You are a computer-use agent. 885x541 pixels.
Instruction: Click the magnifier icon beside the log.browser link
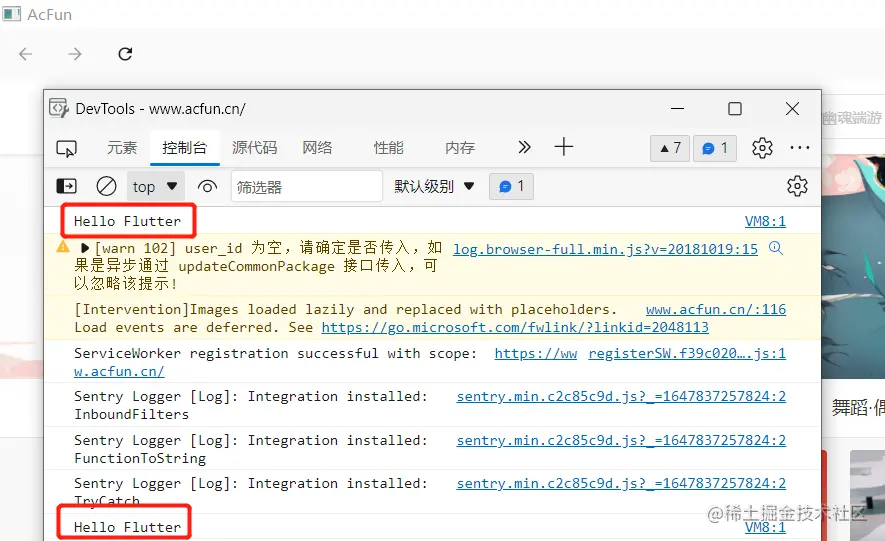pos(776,248)
